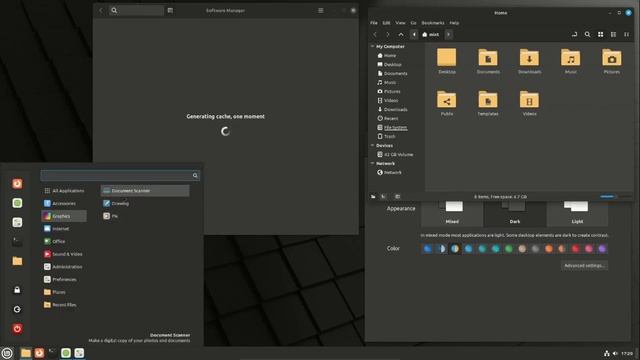Click the network icon in the system tray
Screen dimensions: 640x360
point(607,353)
